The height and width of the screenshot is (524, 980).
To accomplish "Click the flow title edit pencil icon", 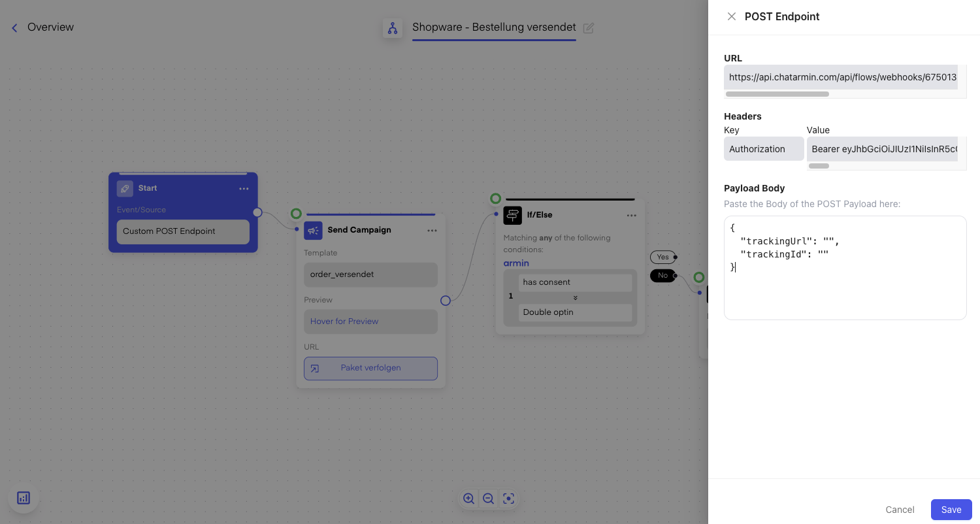I will coord(589,28).
